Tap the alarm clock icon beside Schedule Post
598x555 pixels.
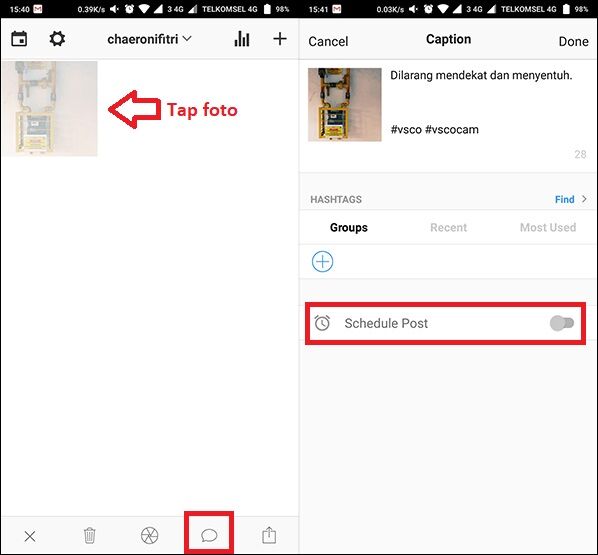coord(322,323)
